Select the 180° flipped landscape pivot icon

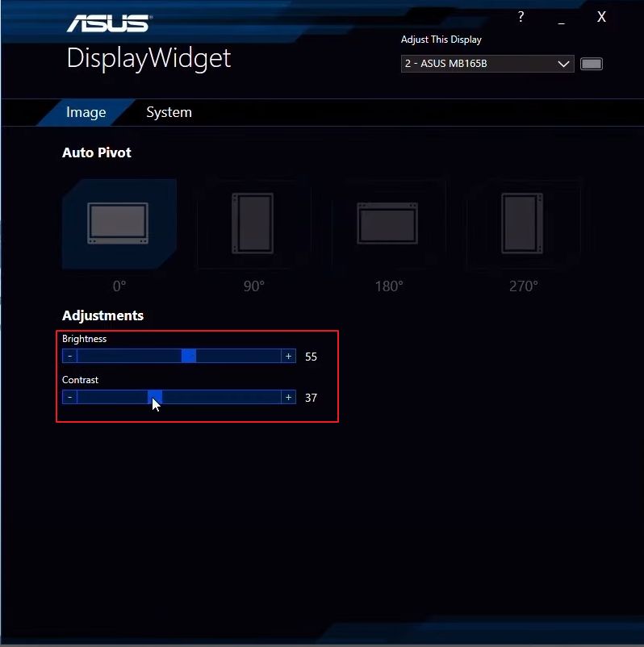[387, 223]
